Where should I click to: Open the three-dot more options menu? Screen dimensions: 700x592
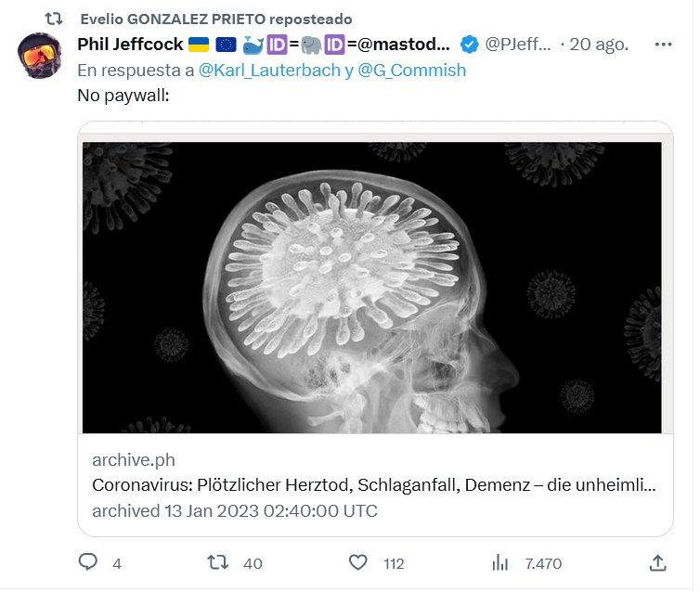click(664, 45)
